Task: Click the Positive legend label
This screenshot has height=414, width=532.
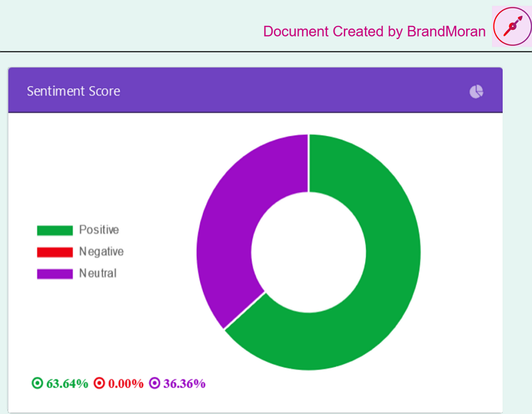Action: (x=98, y=230)
